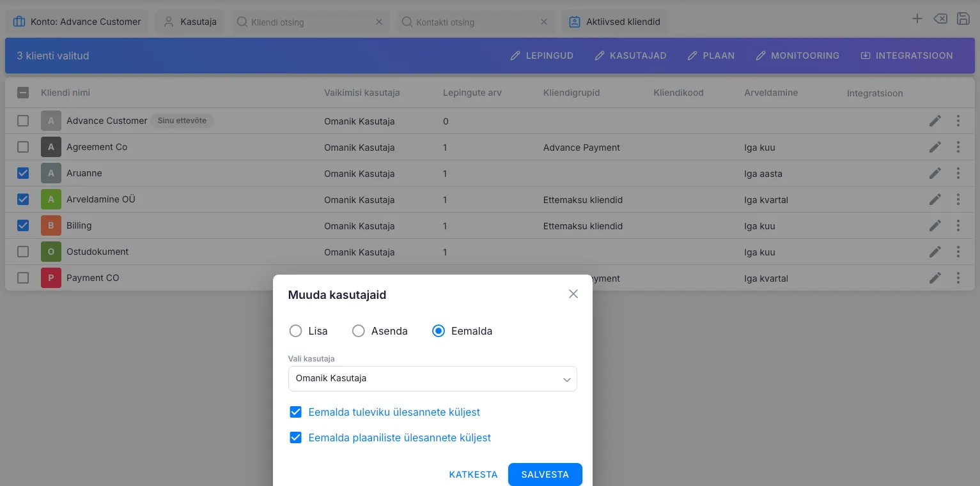Edit the Ostudokument client with pencil icon
This screenshot has width=980, height=486.
tap(935, 252)
